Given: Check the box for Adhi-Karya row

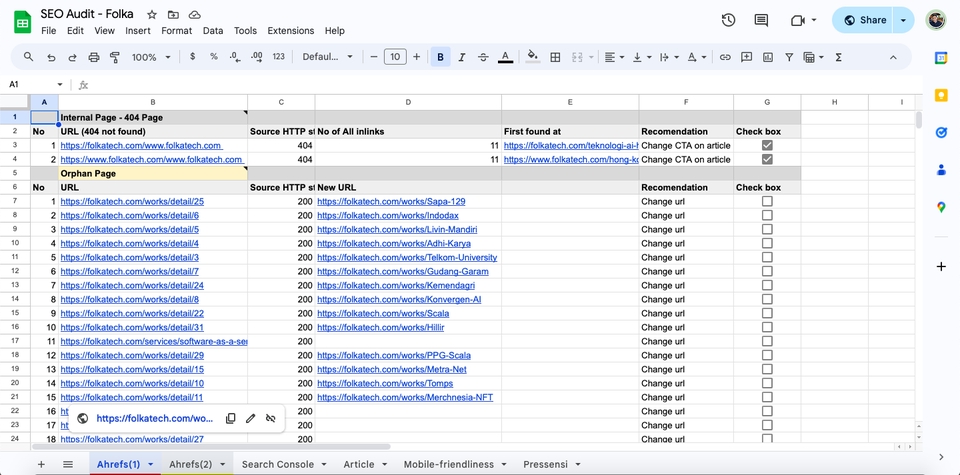Looking at the screenshot, I should (x=767, y=244).
